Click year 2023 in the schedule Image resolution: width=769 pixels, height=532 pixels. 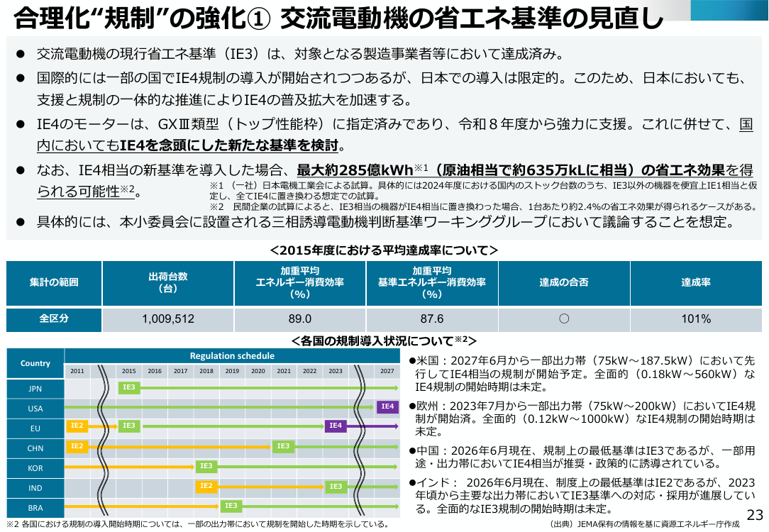336,371
